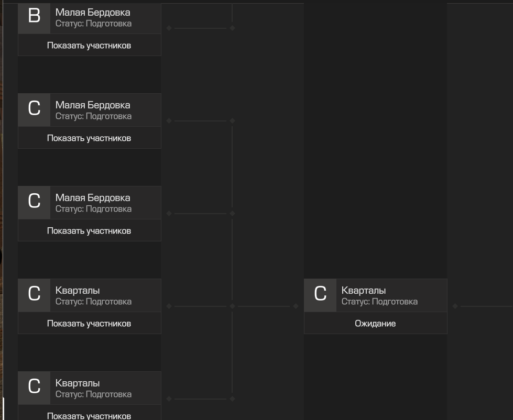Click the C tile of the first-round Кварталы match beside the waiting one

34,295
